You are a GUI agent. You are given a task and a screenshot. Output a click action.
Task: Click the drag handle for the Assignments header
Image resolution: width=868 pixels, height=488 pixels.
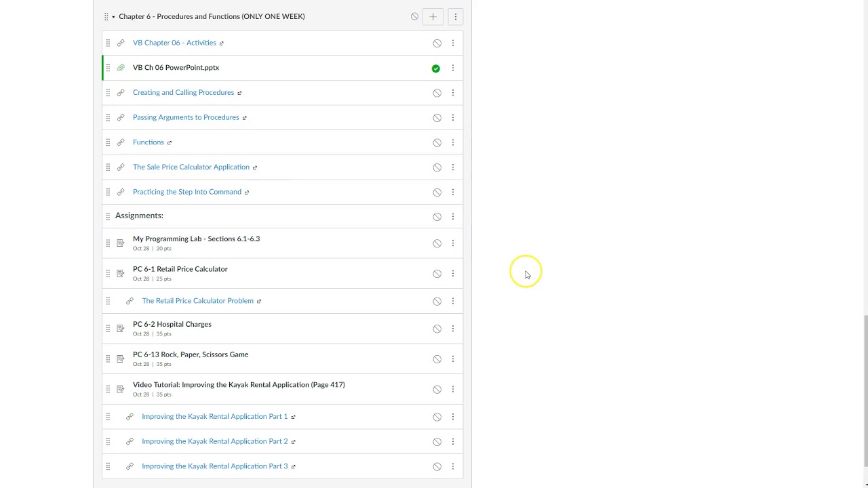pyautogui.click(x=108, y=216)
